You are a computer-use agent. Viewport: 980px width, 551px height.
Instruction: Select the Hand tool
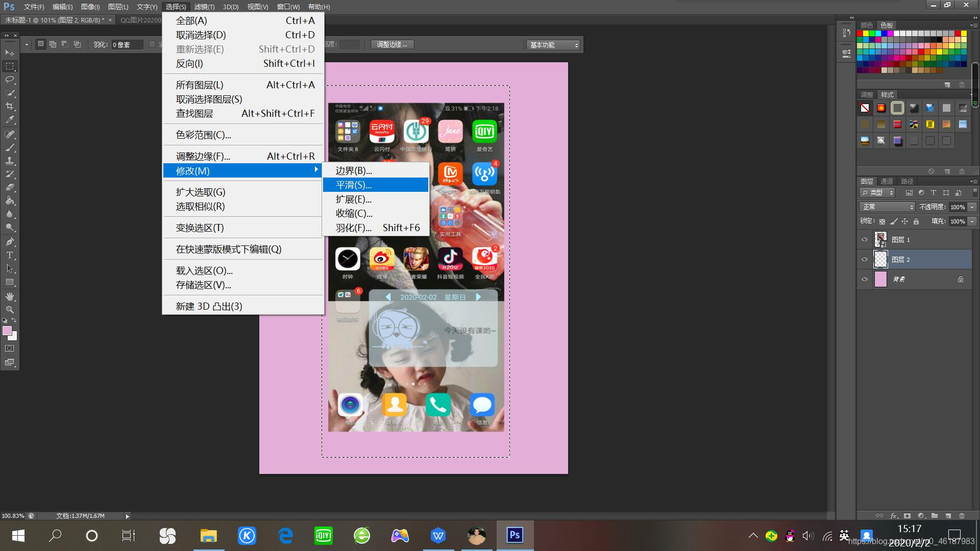pos(10,296)
